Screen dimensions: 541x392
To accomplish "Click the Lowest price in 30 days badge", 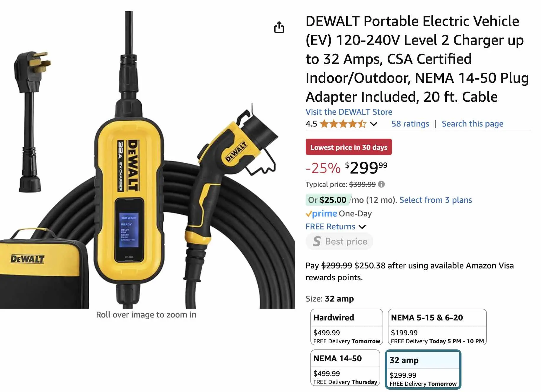I will tap(349, 147).
